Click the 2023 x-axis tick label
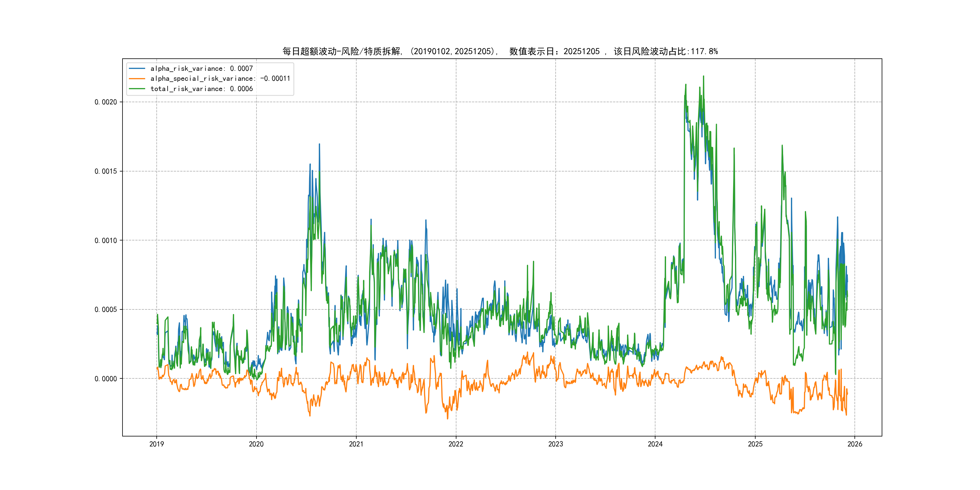Image resolution: width=980 pixels, height=490 pixels. [555, 444]
